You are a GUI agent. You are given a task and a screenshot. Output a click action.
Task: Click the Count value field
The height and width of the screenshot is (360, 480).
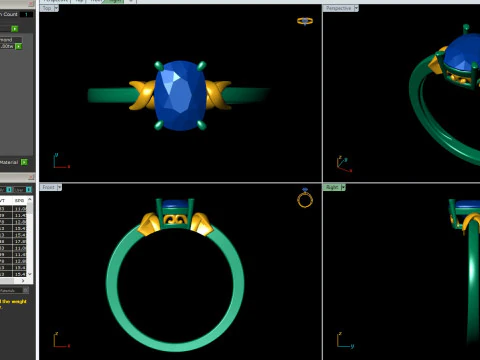[26, 14]
